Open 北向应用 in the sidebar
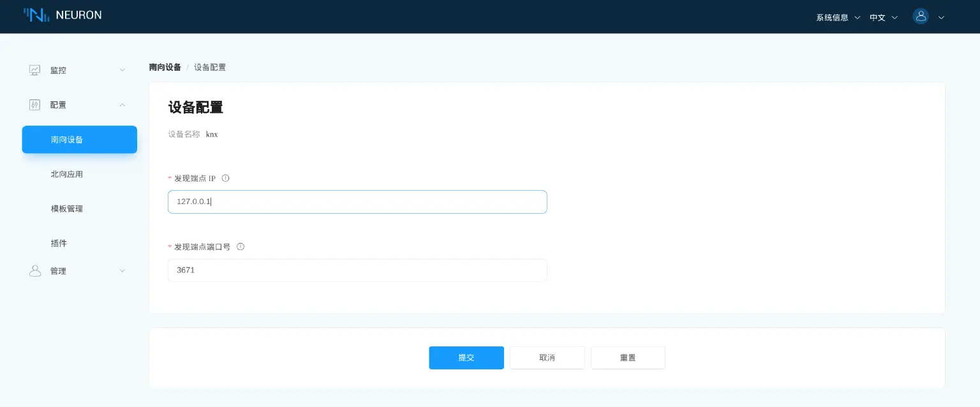 pos(67,174)
